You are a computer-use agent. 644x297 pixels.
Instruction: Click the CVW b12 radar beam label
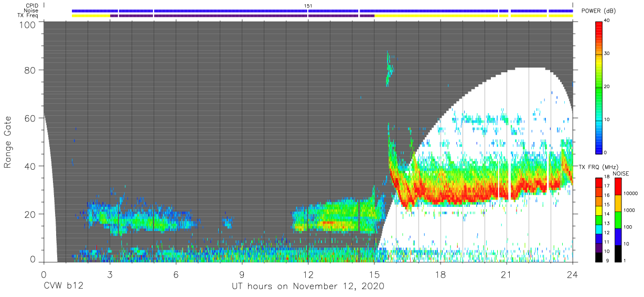click(63, 287)
